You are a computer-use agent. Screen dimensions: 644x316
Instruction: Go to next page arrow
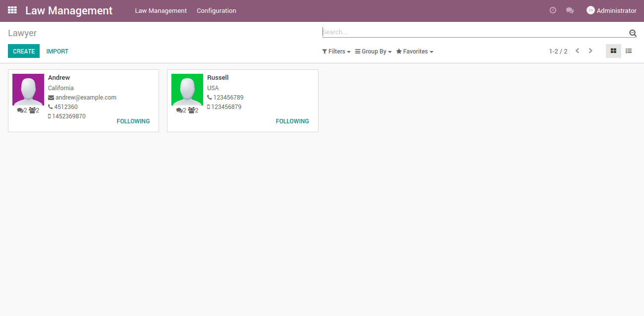click(590, 51)
